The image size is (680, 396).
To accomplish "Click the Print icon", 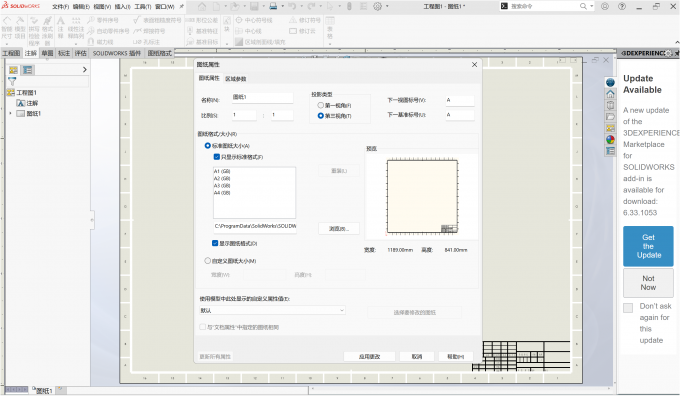I will [273, 7].
